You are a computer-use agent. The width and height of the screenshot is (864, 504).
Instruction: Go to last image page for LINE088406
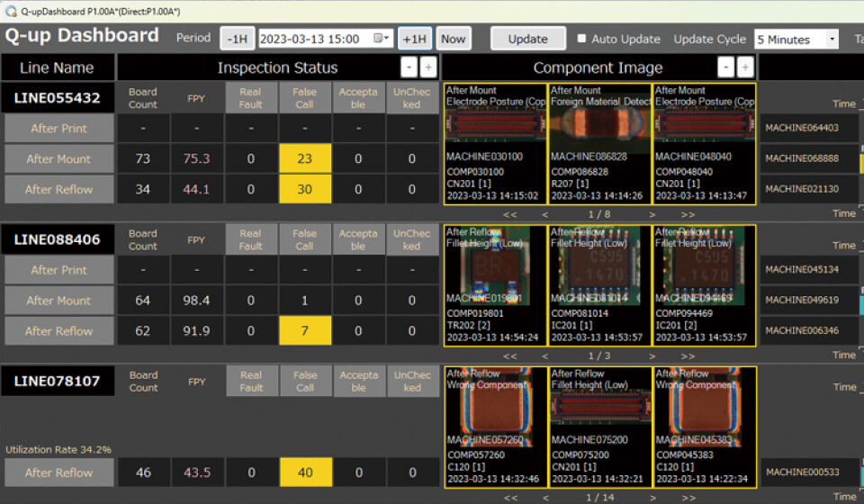pos(688,355)
